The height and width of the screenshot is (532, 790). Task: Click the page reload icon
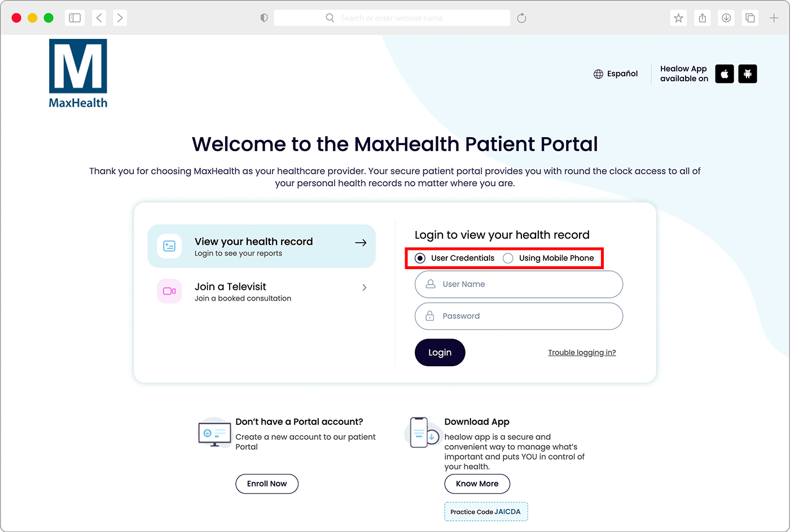point(522,18)
